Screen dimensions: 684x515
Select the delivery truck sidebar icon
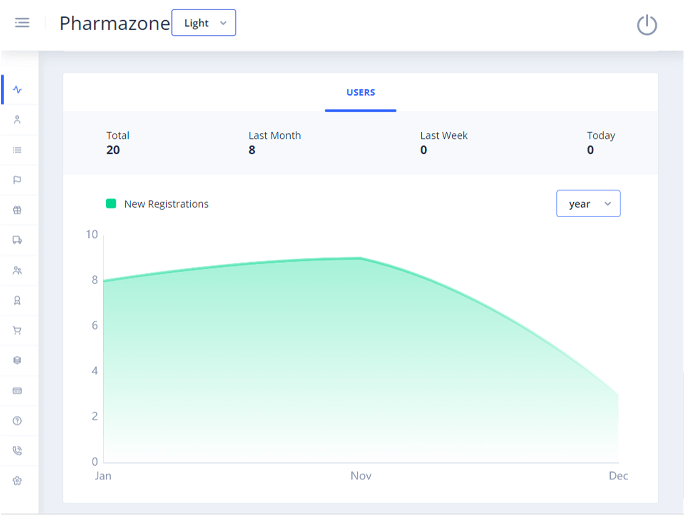(18, 240)
